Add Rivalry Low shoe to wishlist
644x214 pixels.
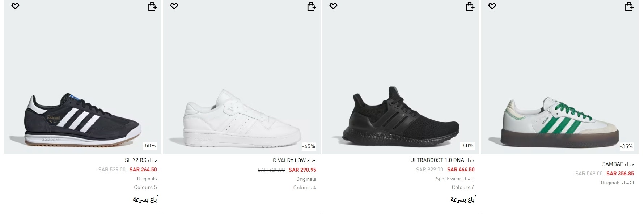[x=174, y=6]
